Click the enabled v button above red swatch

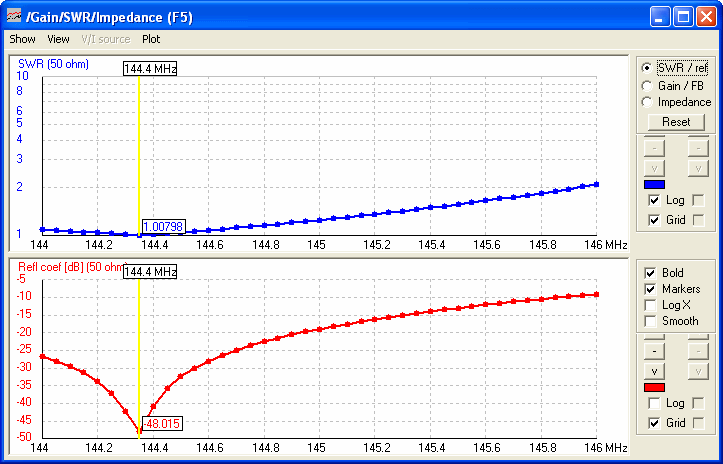point(654,371)
